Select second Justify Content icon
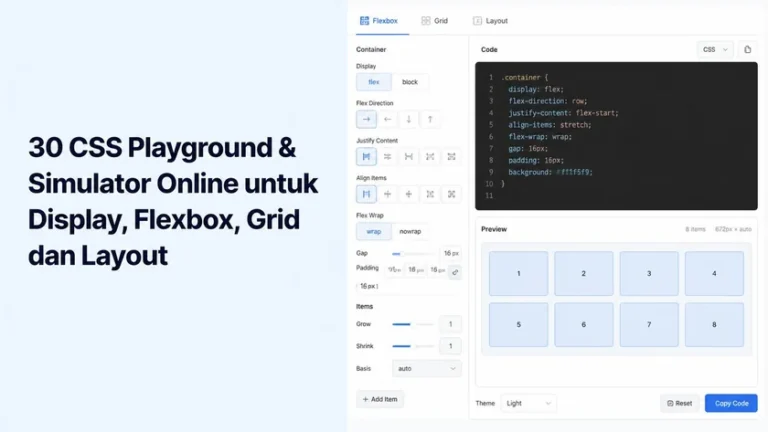Image resolution: width=768 pixels, height=432 pixels. click(x=387, y=157)
